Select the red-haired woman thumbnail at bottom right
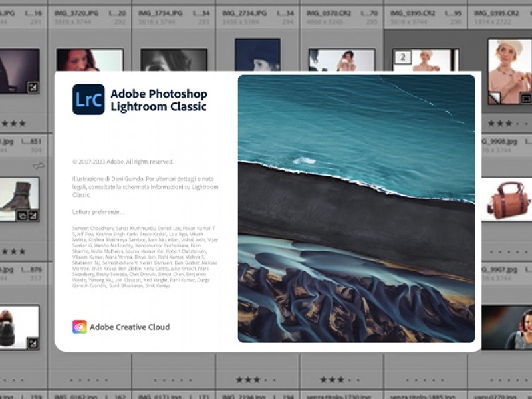The height and width of the screenshot is (399, 532). pyautogui.click(x=507, y=327)
